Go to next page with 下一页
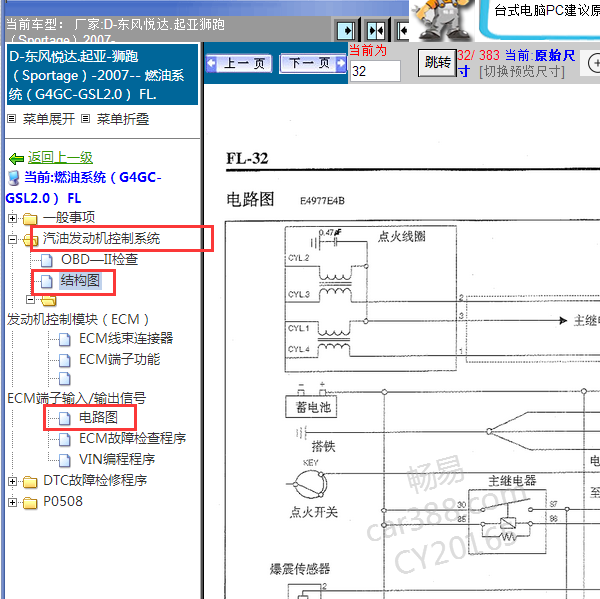Screen dimensions: 600x599 click(313, 63)
